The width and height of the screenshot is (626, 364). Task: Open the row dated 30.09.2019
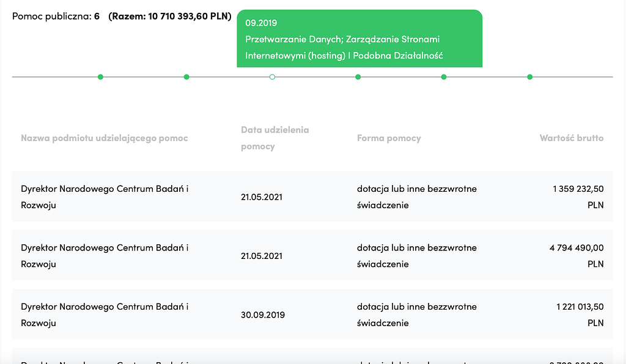[312, 315]
